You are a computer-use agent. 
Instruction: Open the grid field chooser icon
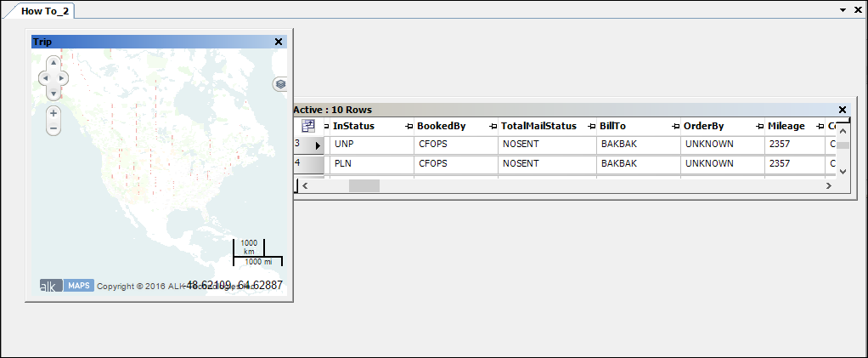[308, 126]
